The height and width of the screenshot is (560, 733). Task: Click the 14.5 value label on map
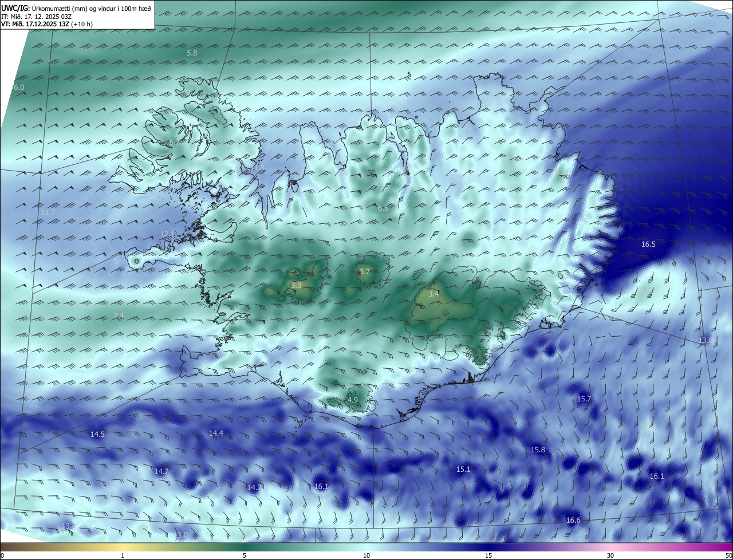click(98, 435)
